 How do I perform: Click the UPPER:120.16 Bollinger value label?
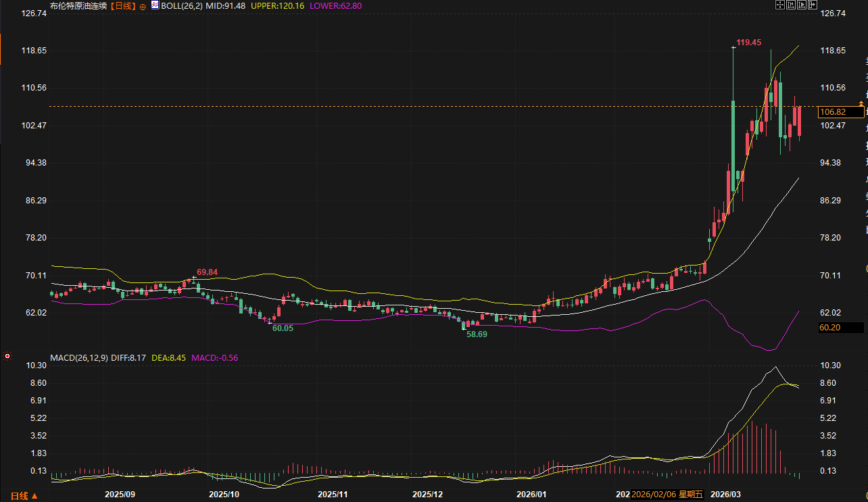tap(278, 5)
